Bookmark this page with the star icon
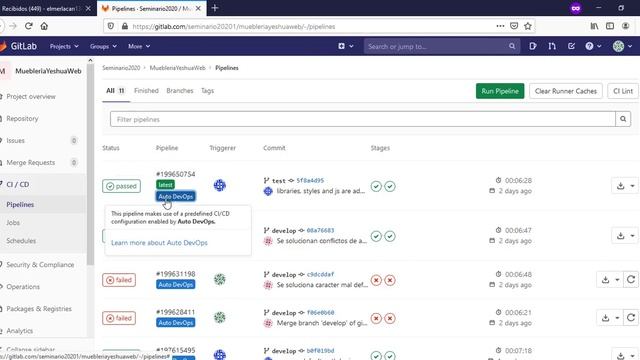 [528, 26]
